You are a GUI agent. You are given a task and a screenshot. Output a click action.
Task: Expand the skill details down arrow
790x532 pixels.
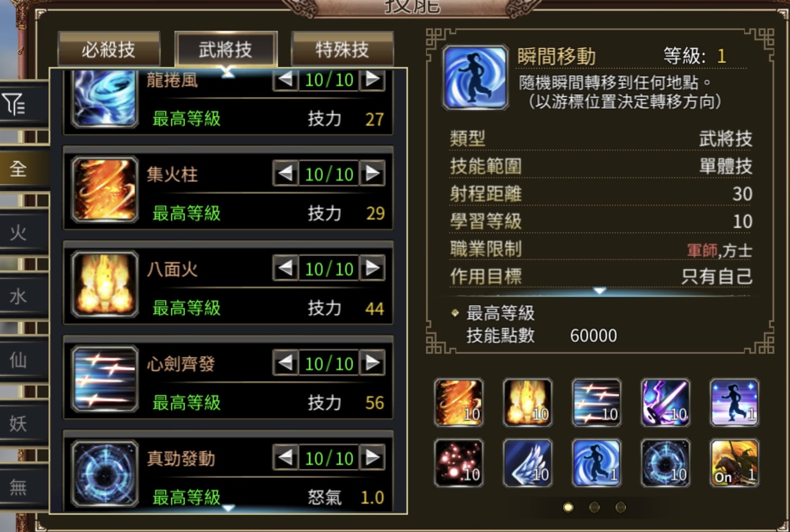(599, 290)
